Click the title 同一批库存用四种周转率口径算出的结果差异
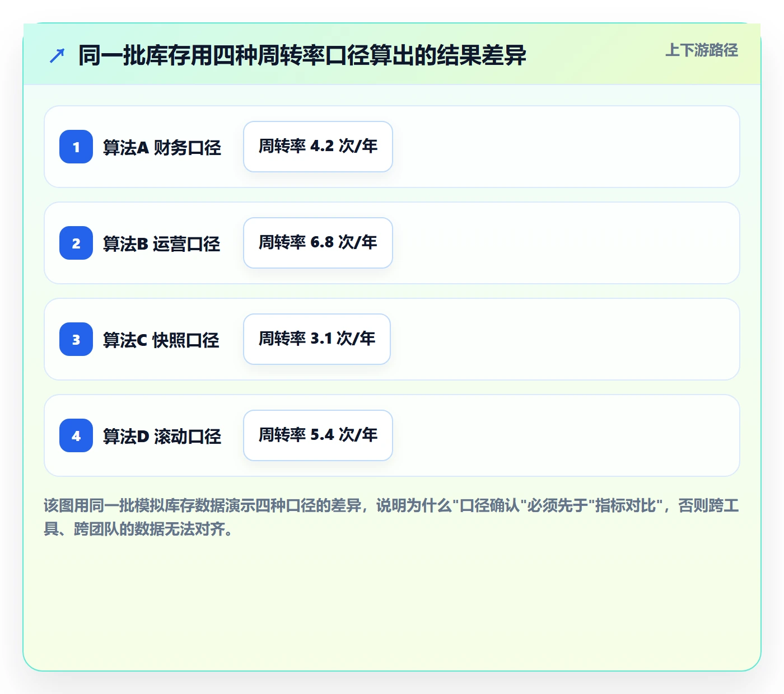Viewport: 784px width, 694px height. click(x=302, y=55)
